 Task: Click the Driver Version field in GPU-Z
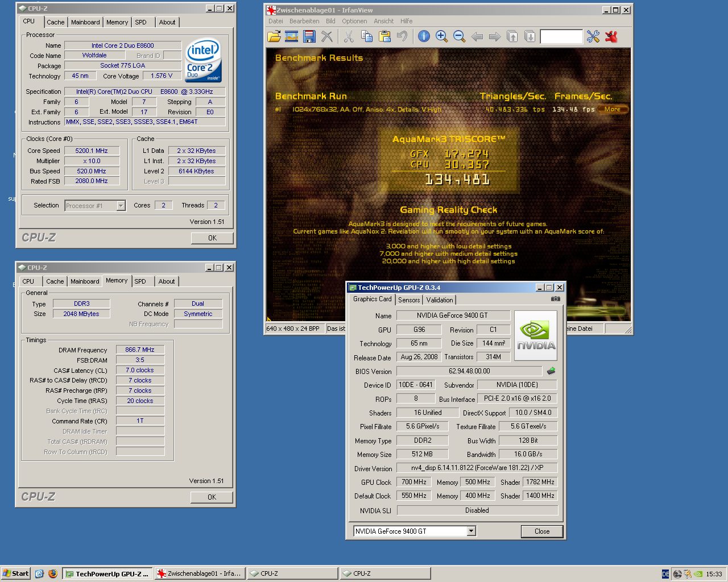(477, 468)
